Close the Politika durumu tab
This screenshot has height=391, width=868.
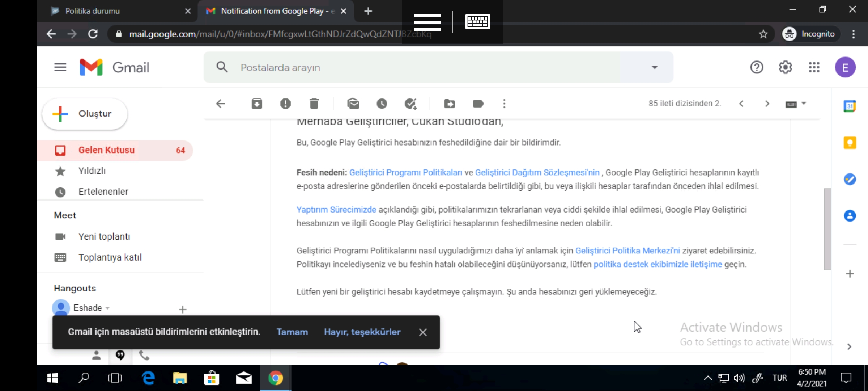pos(188,11)
